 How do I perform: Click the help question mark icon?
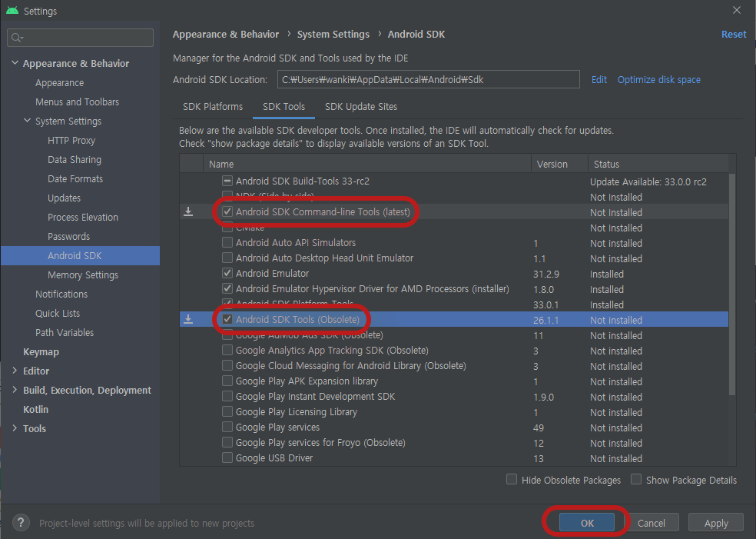20,523
